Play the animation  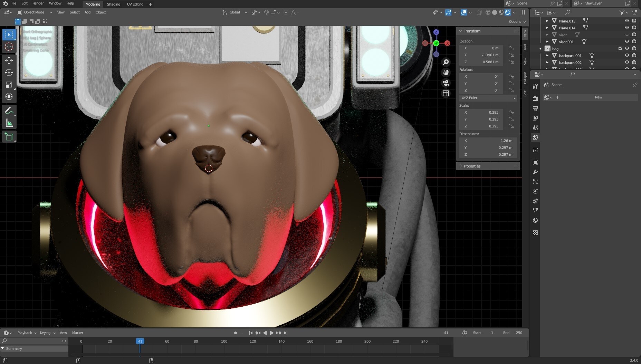click(x=271, y=333)
